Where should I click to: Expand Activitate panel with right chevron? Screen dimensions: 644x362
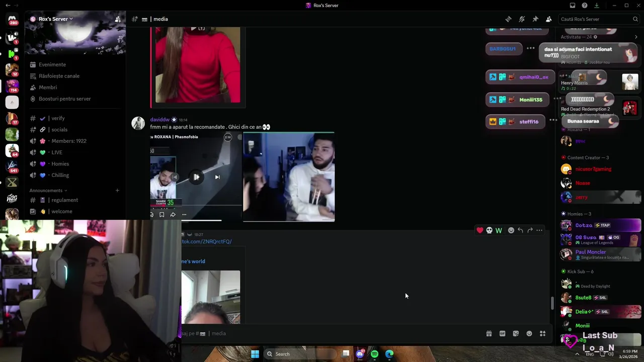pos(636,37)
